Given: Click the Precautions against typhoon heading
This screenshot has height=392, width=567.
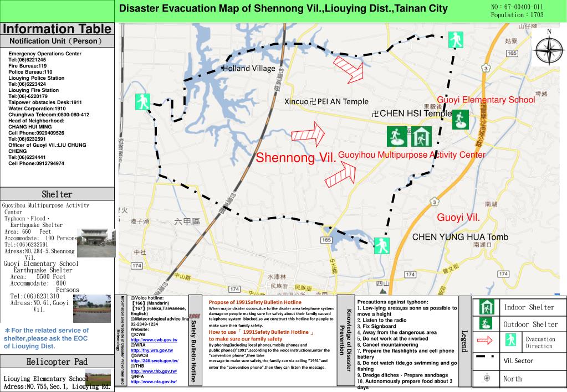Looking at the screenshot, I should [x=393, y=302].
